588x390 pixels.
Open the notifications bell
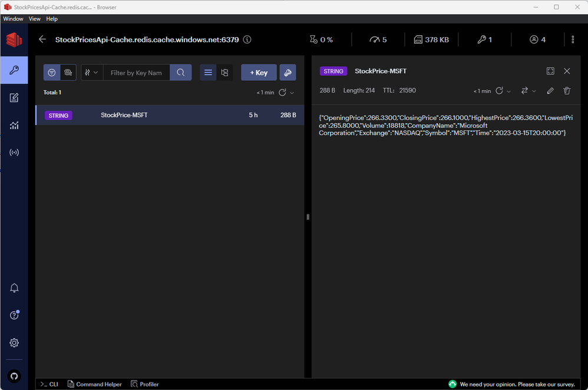pyautogui.click(x=14, y=287)
